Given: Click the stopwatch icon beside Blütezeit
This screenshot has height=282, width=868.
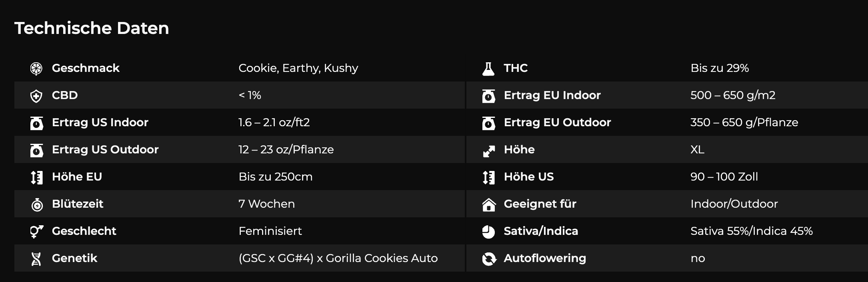Looking at the screenshot, I should [x=37, y=205].
